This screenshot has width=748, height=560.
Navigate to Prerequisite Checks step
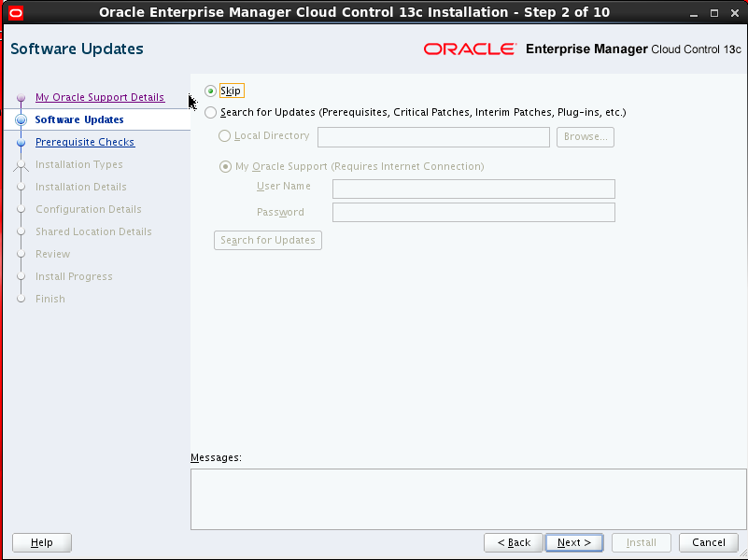pos(83,142)
